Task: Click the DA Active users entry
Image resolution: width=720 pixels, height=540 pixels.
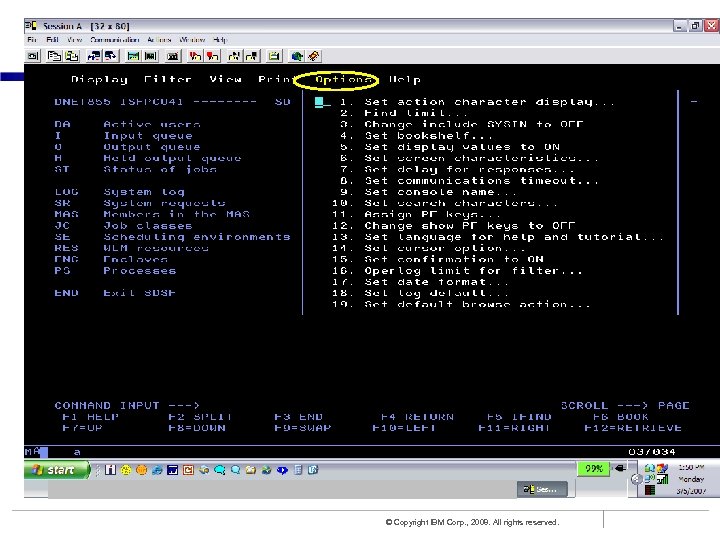Action: pos(127,124)
